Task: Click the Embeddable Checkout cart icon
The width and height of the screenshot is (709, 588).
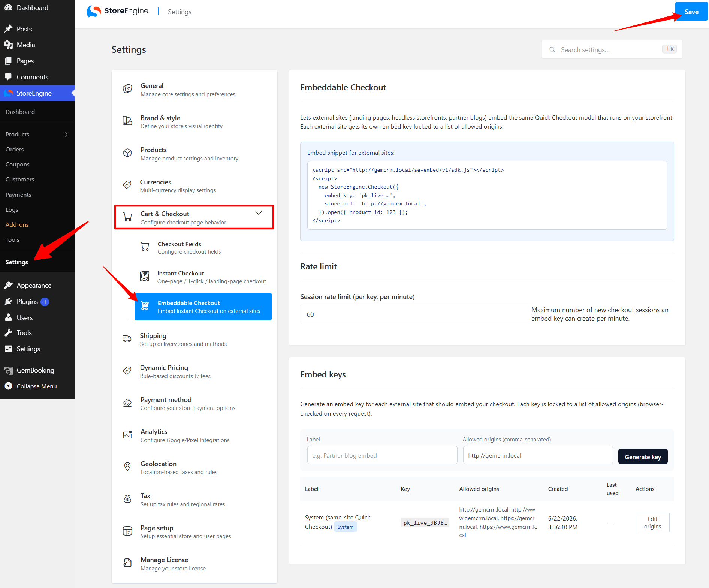Action: tap(145, 306)
